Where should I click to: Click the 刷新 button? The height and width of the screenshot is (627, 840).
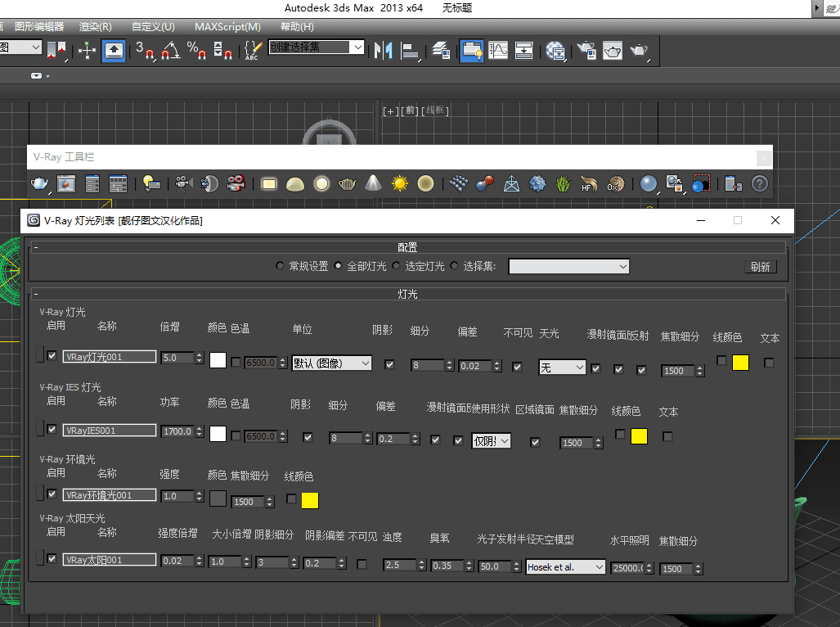pyautogui.click(x=760, y=267)
